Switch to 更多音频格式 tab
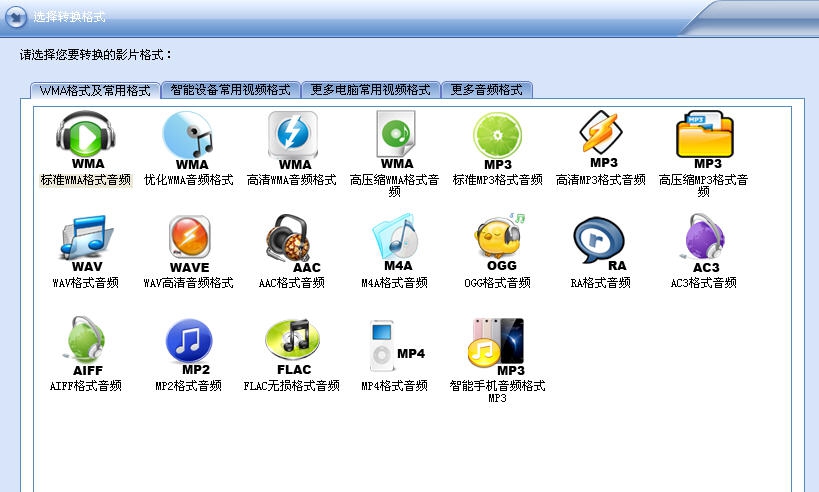The width and height of the screenshot is (819, 492). pos(487,90)
